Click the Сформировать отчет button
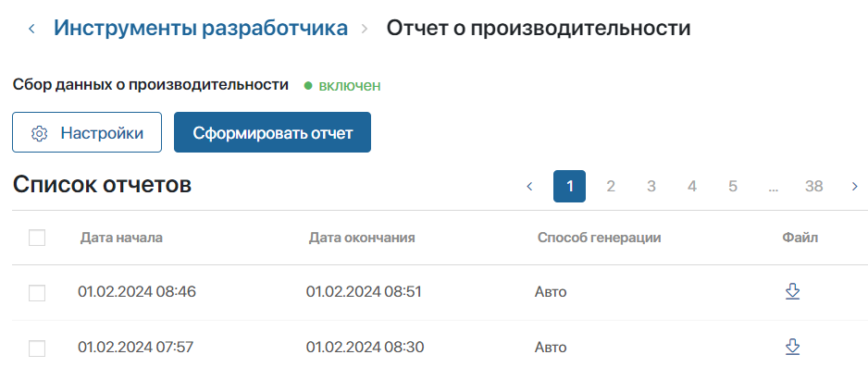Image resolution: width=868 pixels, height=367 pixels. pos(272,132)
